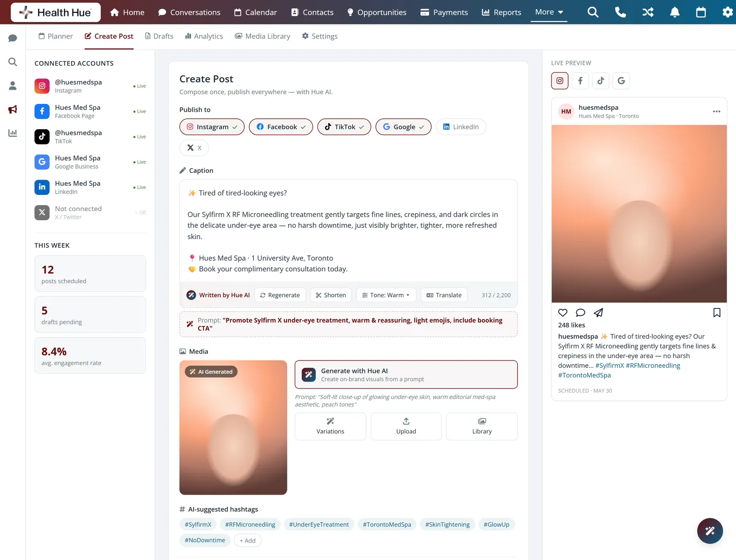
Task: Open Reports in top navigation
Action: [501, 12]
